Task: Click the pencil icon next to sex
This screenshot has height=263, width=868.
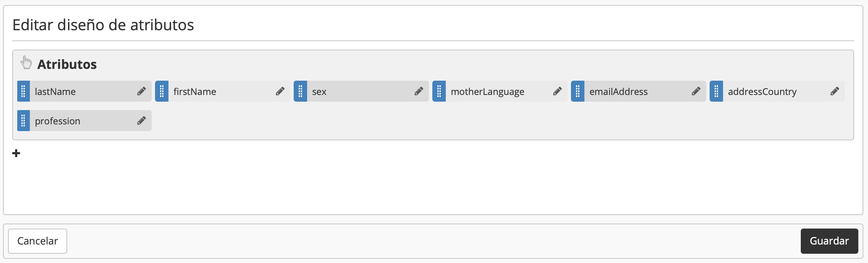Action: coord(419,91)
